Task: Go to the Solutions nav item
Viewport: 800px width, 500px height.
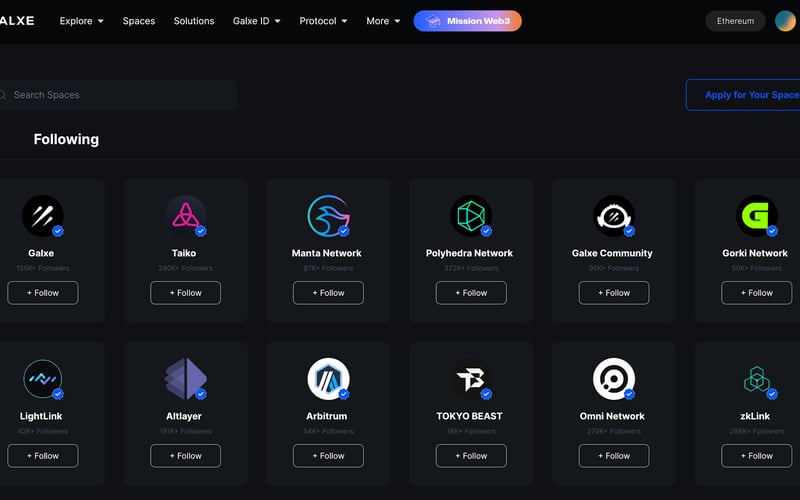Action: tap(194, 21)
